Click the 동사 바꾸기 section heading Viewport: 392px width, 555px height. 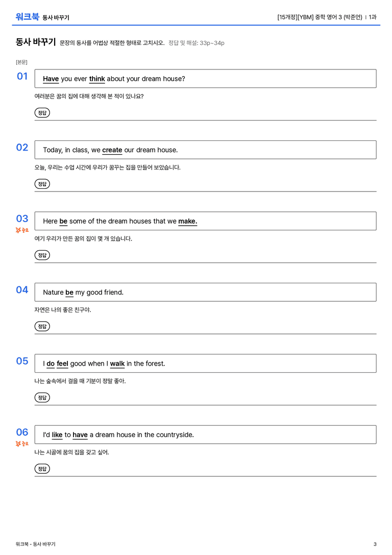(x=35, y=42)
